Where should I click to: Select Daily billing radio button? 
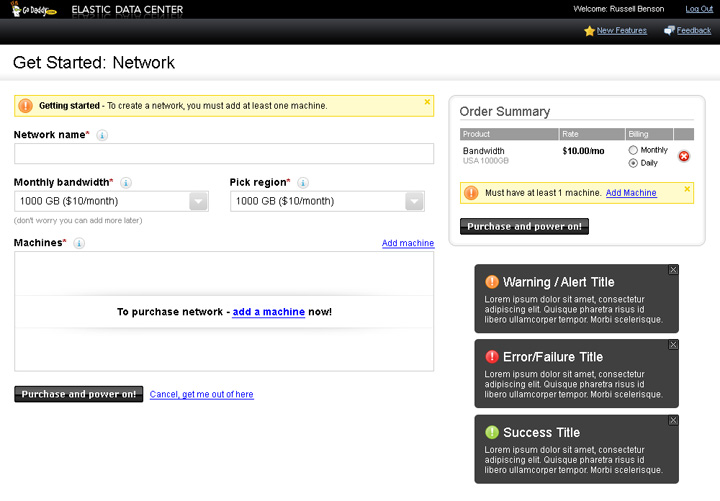click(633, 162)
